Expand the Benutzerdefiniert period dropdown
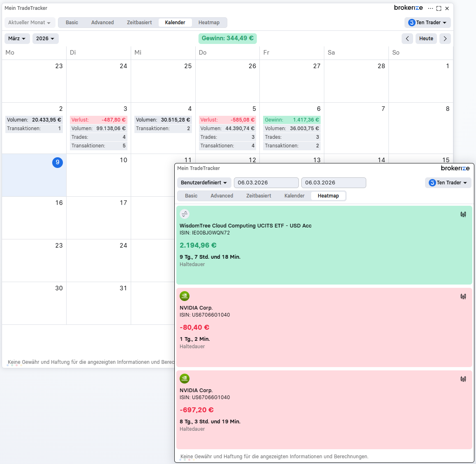 (x=204, y=183)
